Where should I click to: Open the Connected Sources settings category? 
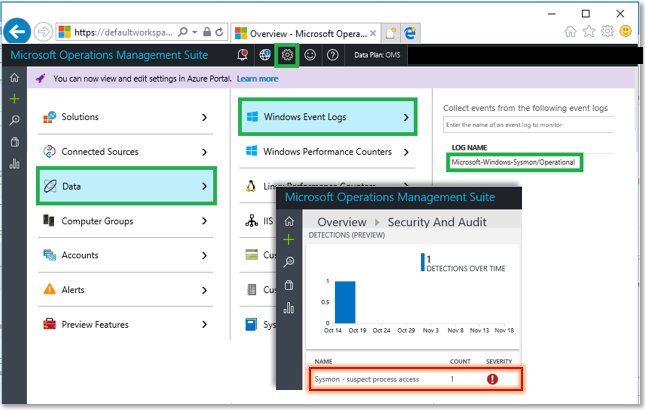125,152
